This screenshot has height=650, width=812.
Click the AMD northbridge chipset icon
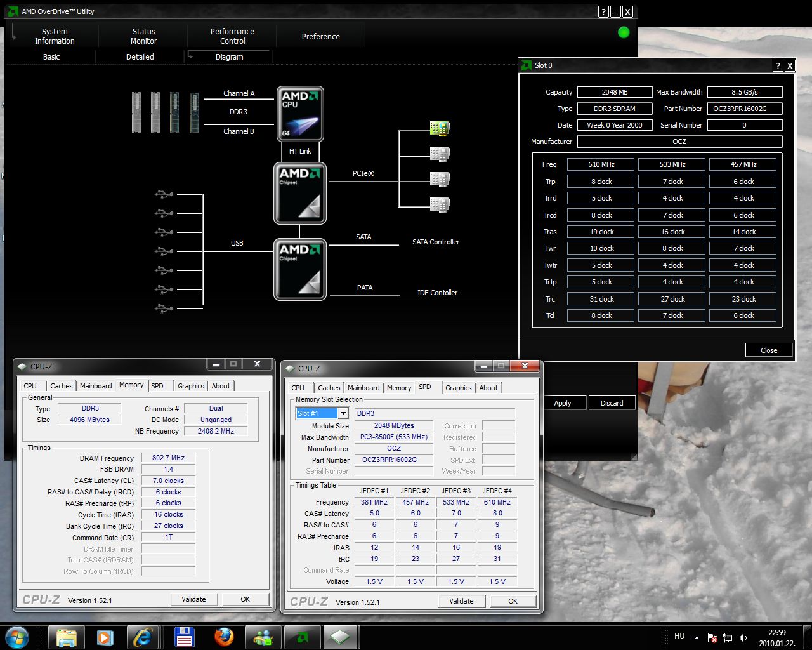point(300,193)
